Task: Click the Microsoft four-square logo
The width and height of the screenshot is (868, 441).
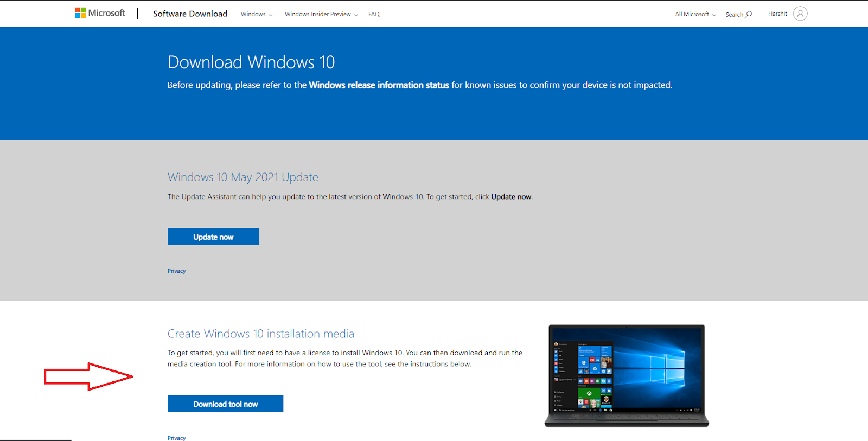Action: click(80, 13)
